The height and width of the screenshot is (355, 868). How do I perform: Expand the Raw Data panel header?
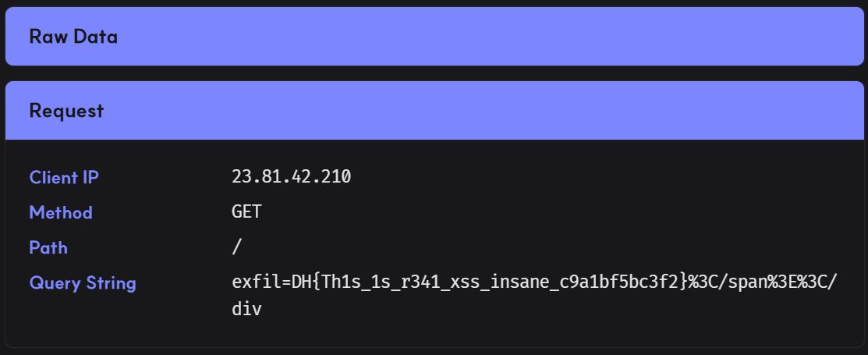click(434, 37)
